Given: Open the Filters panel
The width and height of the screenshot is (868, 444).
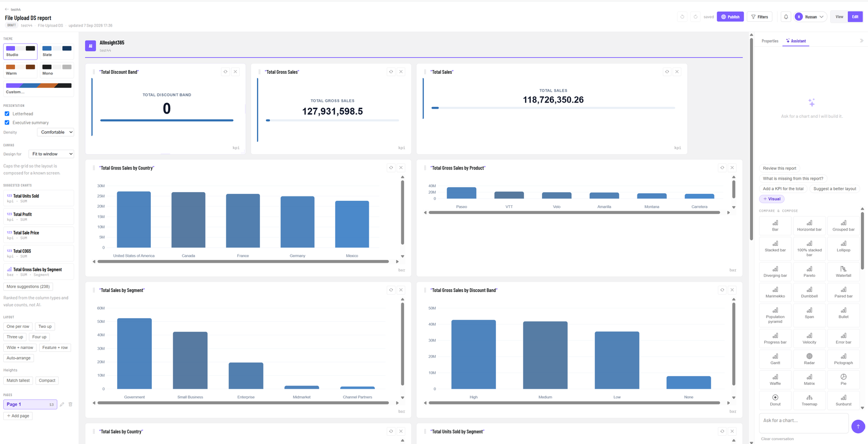Looking at the screenshot, I should click(x=759, y=17).
